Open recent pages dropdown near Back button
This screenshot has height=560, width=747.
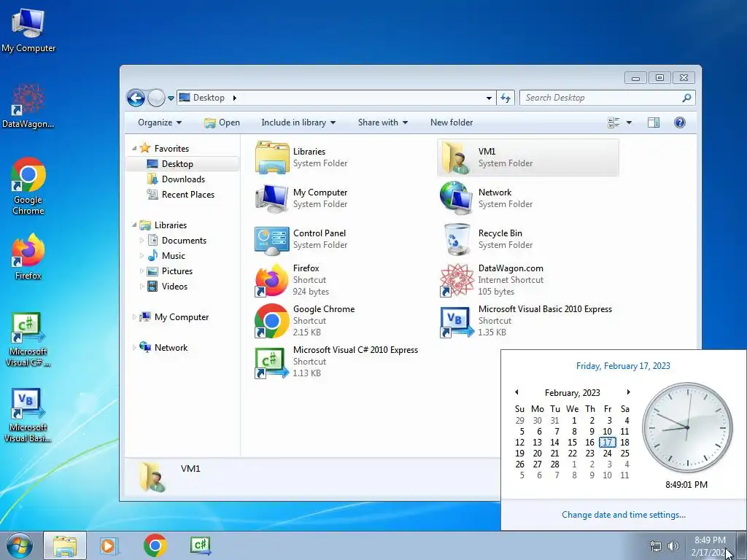[171, 98]
